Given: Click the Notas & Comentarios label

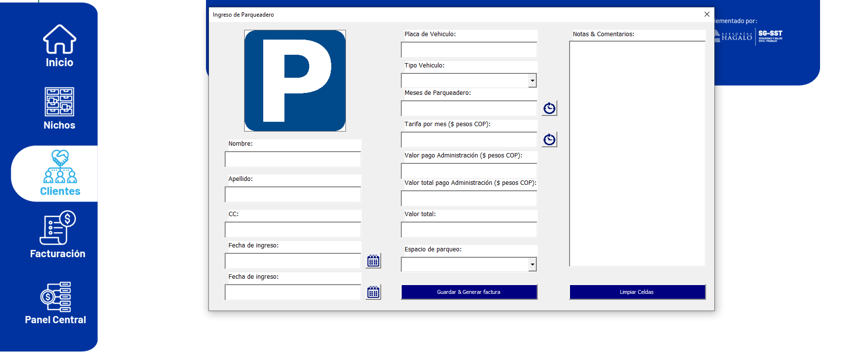Looking at the screenshot, I should (x=604, y=34).
